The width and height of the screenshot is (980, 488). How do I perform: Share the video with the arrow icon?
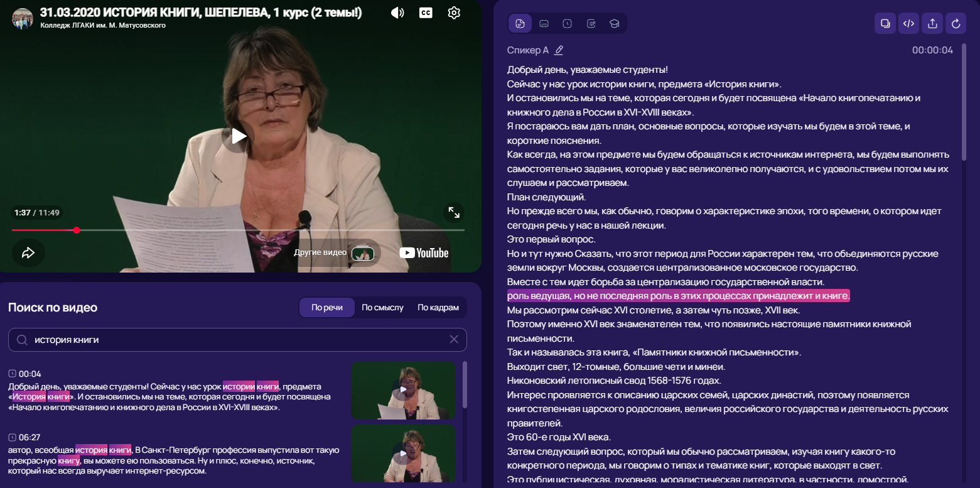[x=28, y=252]
